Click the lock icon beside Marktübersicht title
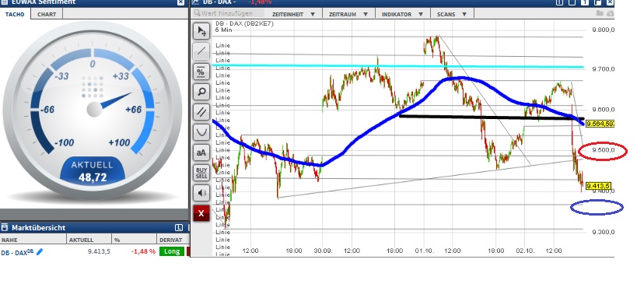The image size is (644, 284). pyautogui.click(x=5, y=228)
